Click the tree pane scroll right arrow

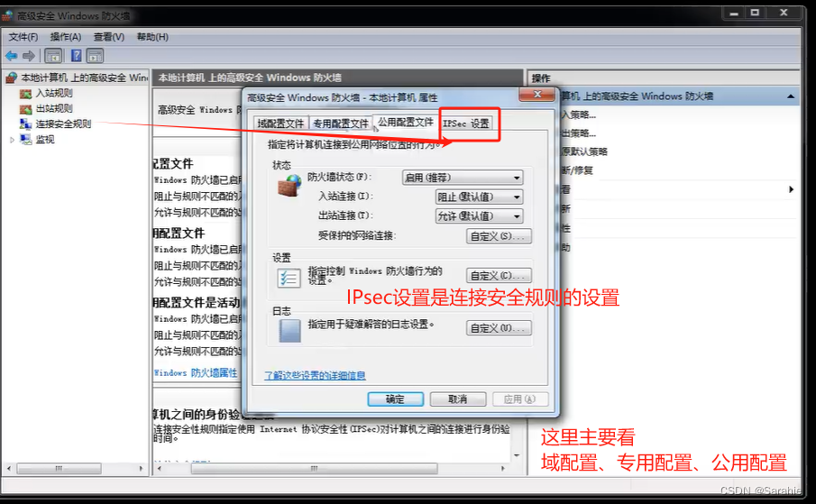pos(141,469)
